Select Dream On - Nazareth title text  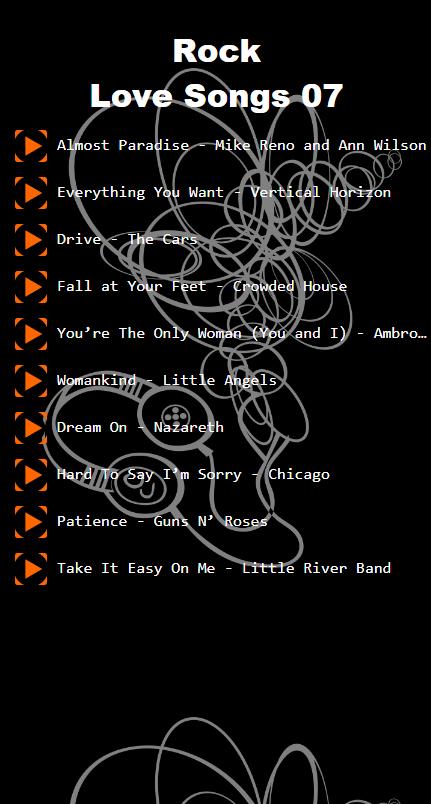click(x=140, y=427)
